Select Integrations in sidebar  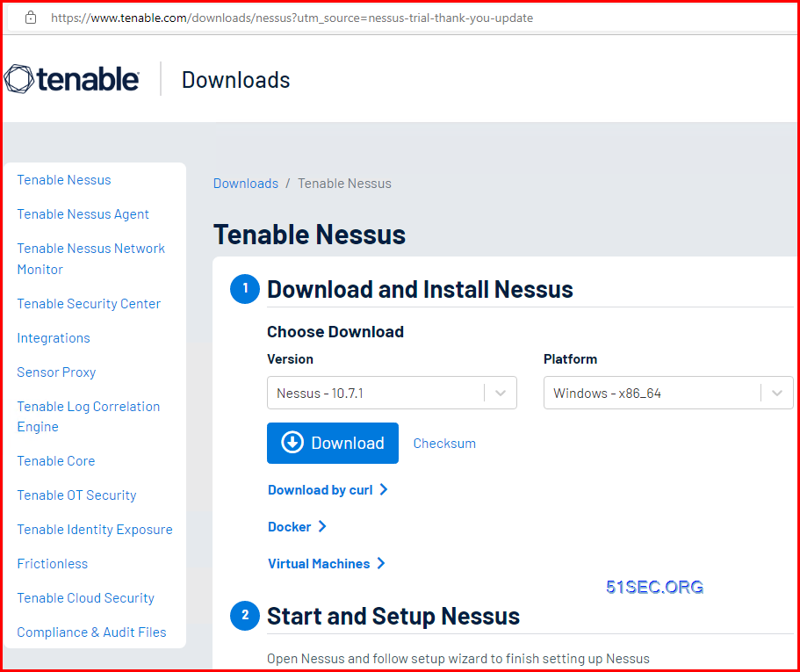pyautogui.click(x=54, y=338)
